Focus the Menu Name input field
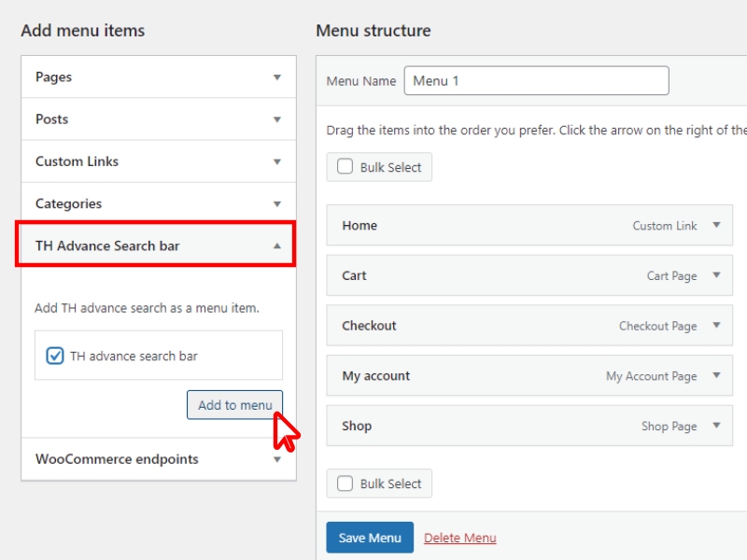The image size is (747, 560). [536, 81]
